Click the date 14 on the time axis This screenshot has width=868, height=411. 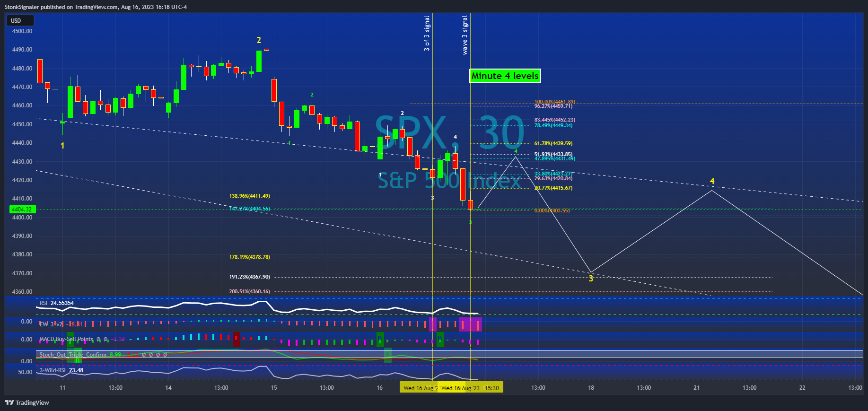[x=168, y=388]
